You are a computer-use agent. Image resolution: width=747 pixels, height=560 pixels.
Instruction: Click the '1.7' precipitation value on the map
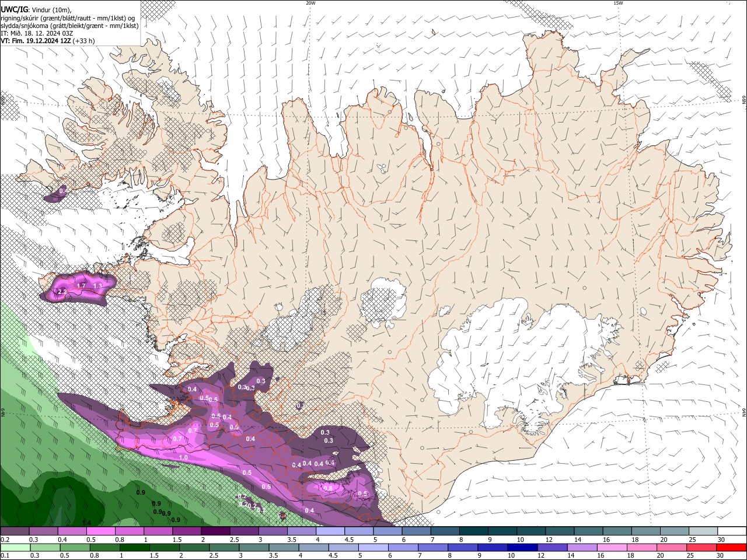(82, 285)
